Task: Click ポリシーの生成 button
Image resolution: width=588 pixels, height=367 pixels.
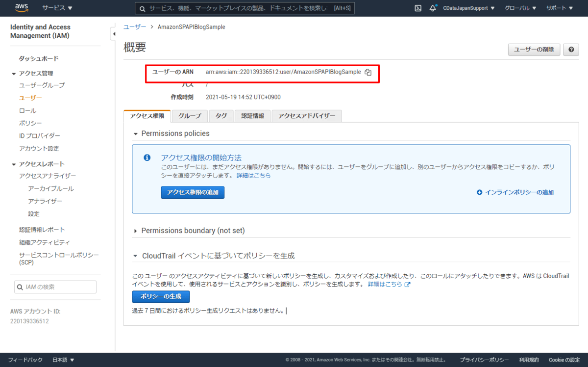Action: pos(161,297)
